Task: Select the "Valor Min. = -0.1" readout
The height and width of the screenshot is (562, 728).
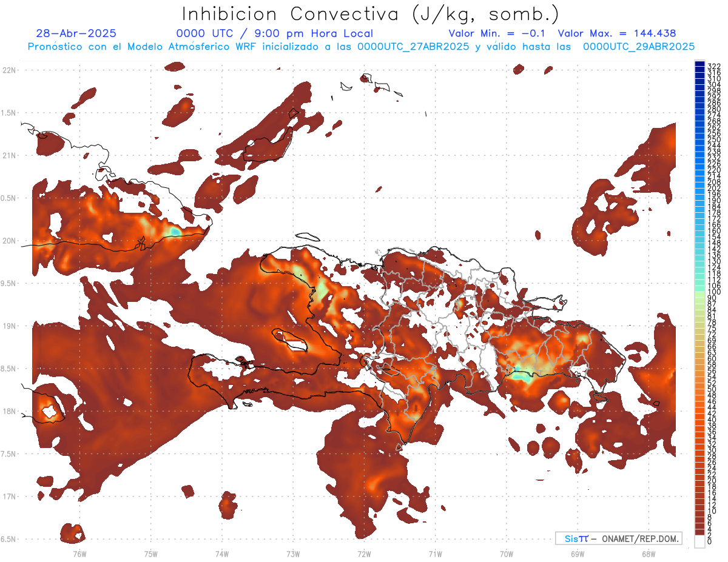Action: (497, 33)
